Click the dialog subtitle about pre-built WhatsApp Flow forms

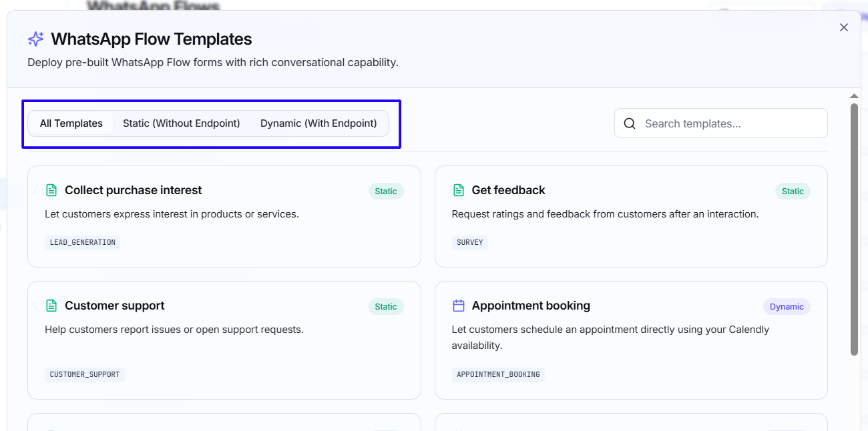(x=213, y=63)
